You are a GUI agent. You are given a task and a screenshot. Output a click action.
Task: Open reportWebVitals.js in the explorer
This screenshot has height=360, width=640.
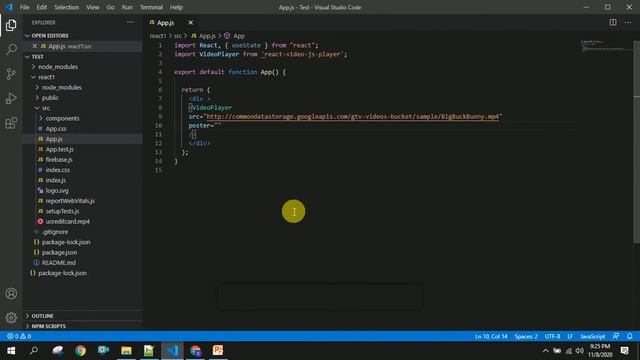[70, 201]
